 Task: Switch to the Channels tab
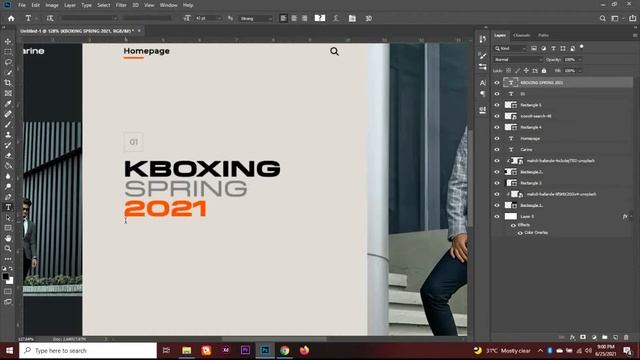coord(521,36)
